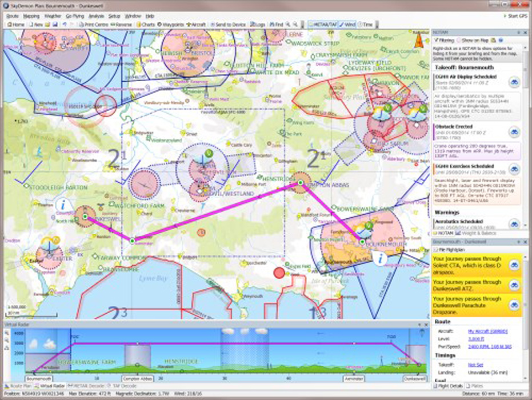
Task: Open the Go Flying menu
Action: click(75, 16)
